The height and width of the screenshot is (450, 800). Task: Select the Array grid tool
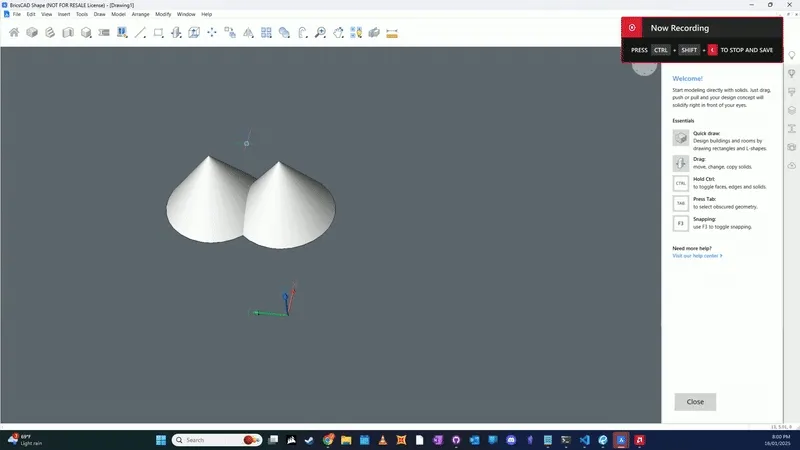pyautogui.click(x=266, y=33)
